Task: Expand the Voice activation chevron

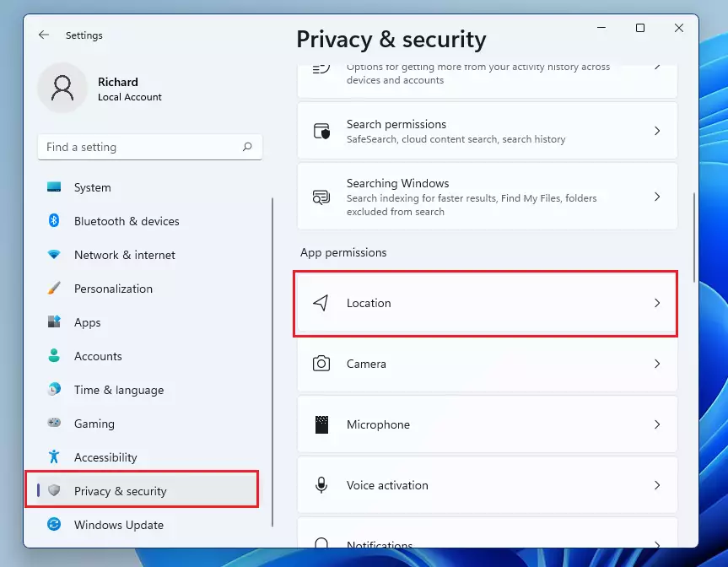Action: tap(657, 485)
